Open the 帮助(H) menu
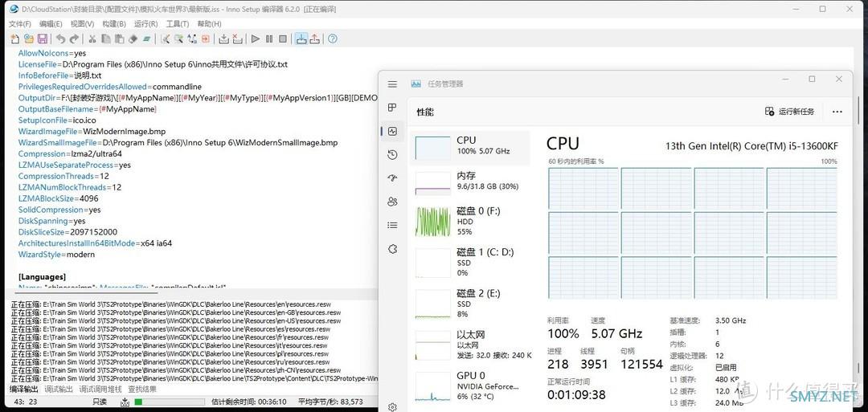This screenshot has width=868, height=412. (x=209, y=24)
